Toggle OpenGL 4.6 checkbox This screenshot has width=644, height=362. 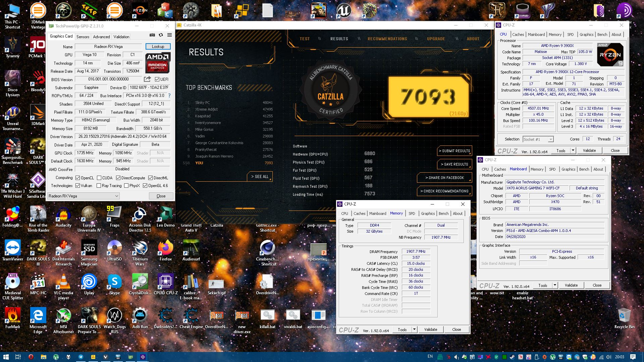point(145,186)
